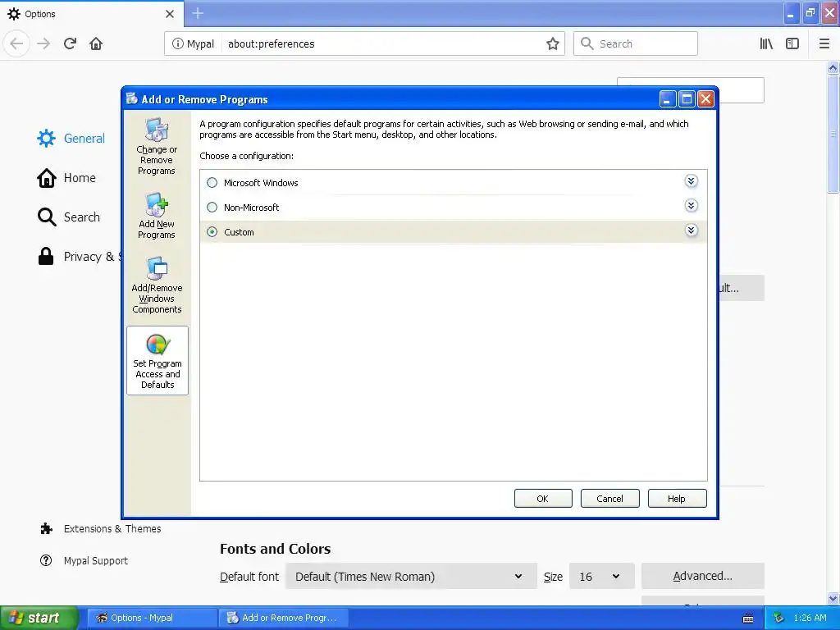Expand the Non-Microsoft configuration details
The height and width of the screenshot is (630, 840).
[691, 206]
